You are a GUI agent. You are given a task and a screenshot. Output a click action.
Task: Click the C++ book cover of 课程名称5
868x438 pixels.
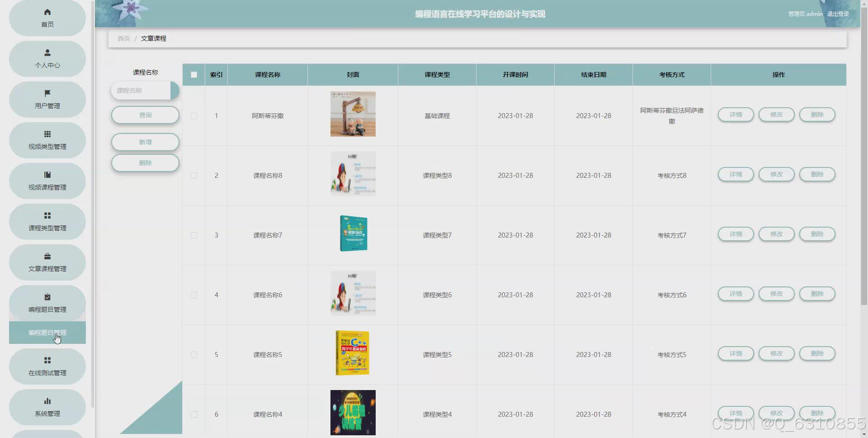pos(353,353)
